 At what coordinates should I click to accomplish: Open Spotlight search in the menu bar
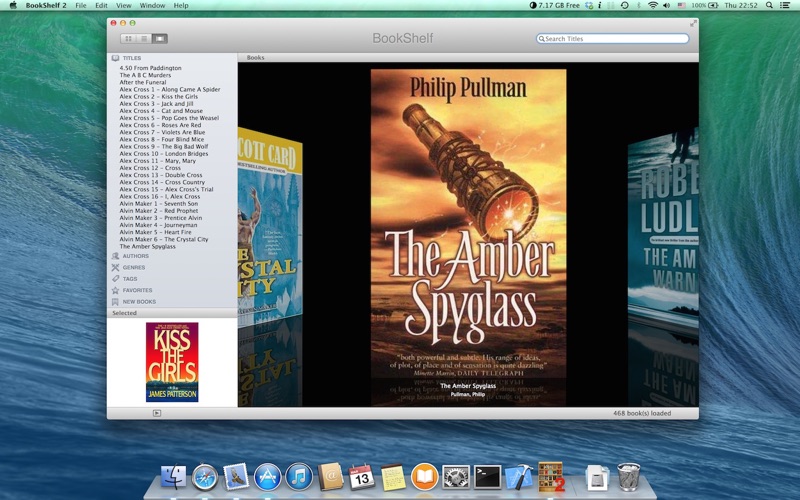click(x=769, y=5)
